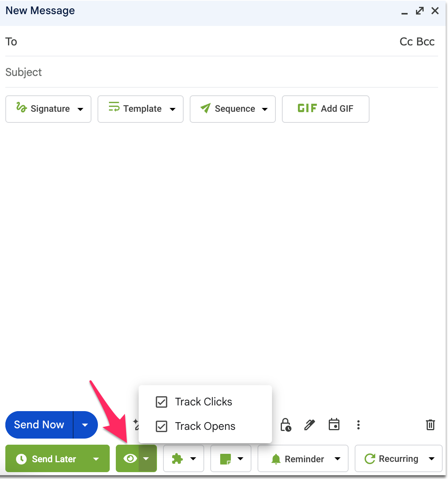Click the Add GIF button
This screenshot has width=448, height=479.
[x=326, y=109]
